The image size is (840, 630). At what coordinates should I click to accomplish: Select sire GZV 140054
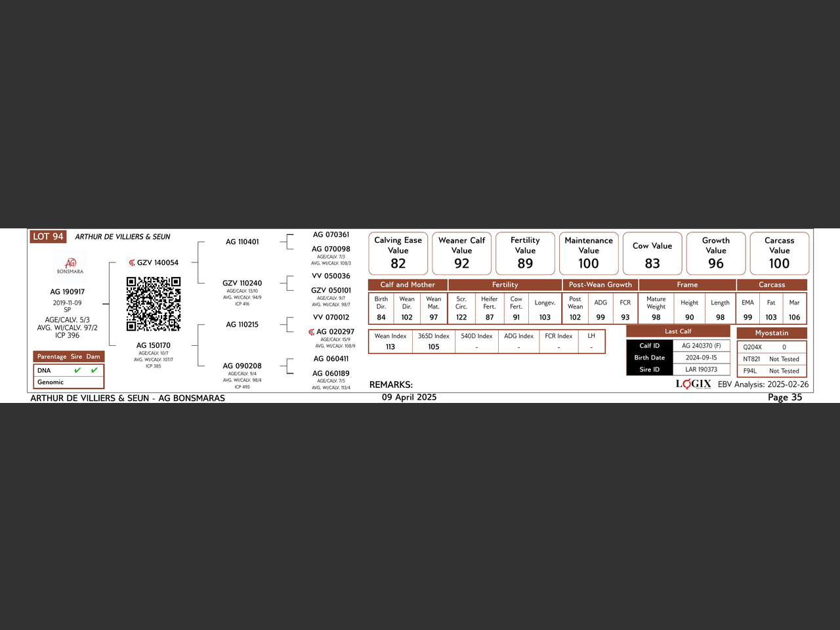(157, 262)
